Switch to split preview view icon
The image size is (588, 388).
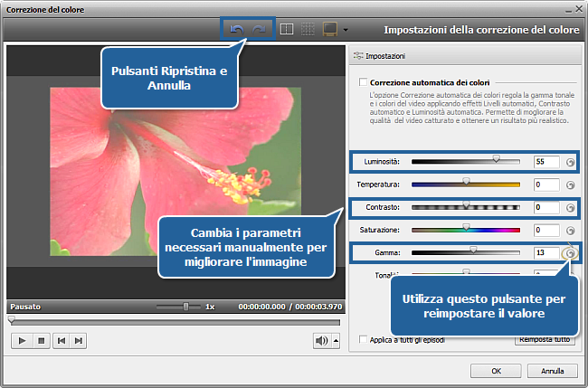coord(286,30)
